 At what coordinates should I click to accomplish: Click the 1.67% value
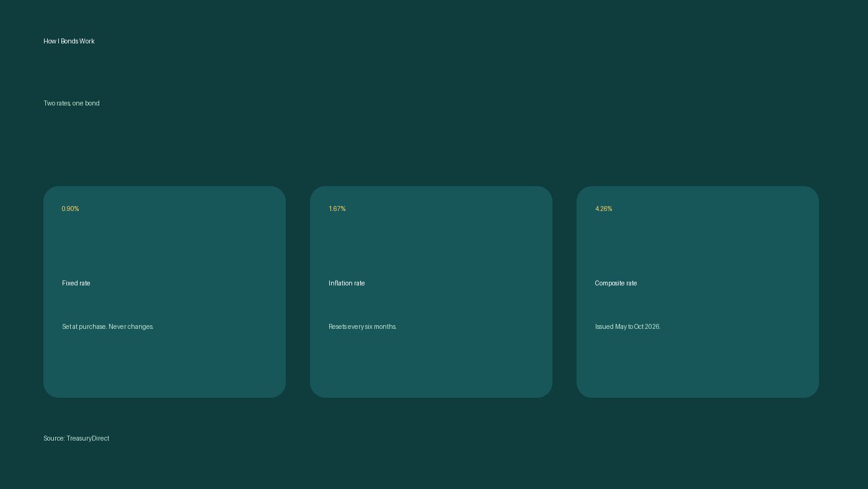click(x=337, y=209)
